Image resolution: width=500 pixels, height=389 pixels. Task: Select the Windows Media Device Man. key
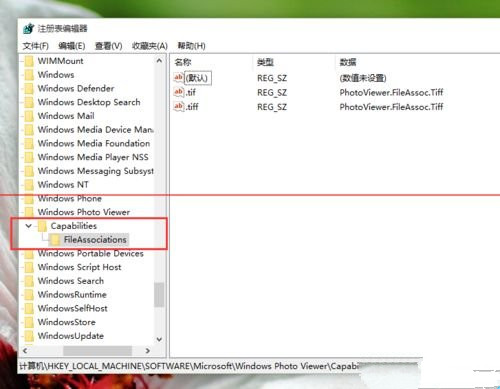pos(95,130)
